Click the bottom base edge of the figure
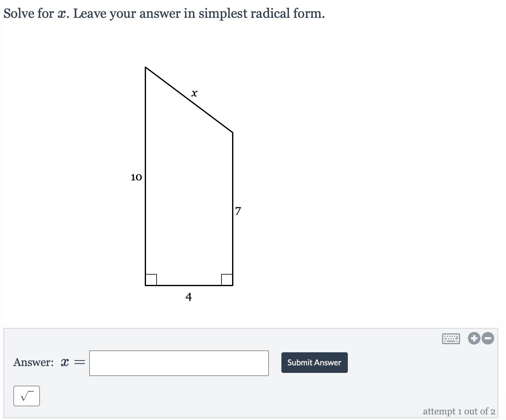 point(189,285)
